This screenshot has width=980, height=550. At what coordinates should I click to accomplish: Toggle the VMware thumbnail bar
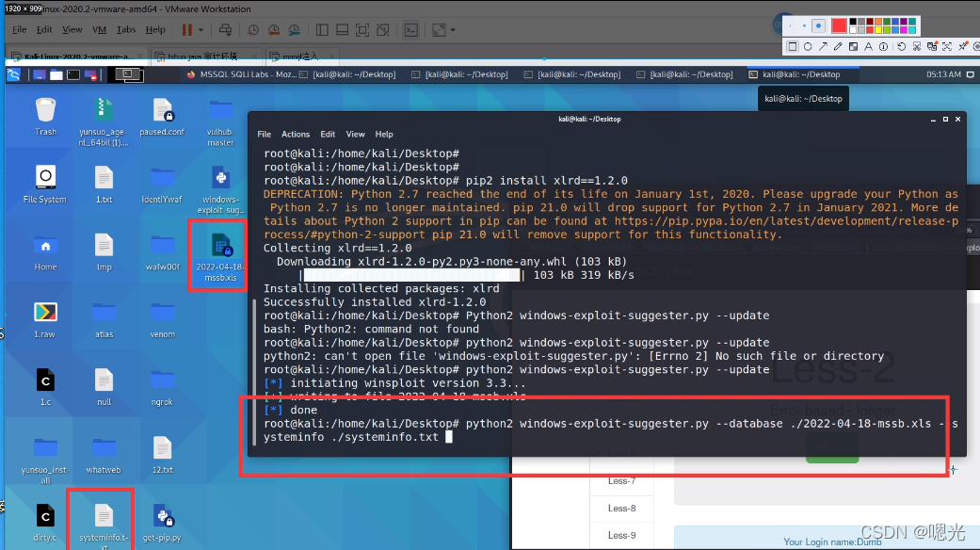pos(342,29)
